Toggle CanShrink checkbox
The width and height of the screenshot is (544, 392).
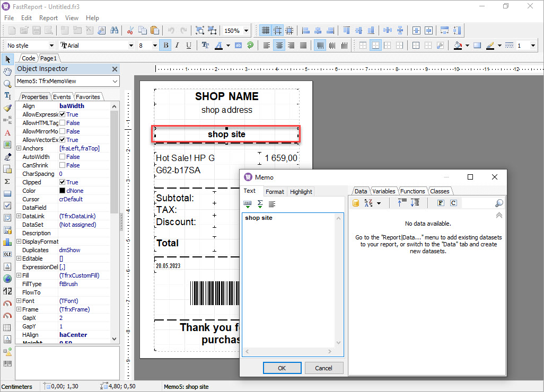(63, 165)
